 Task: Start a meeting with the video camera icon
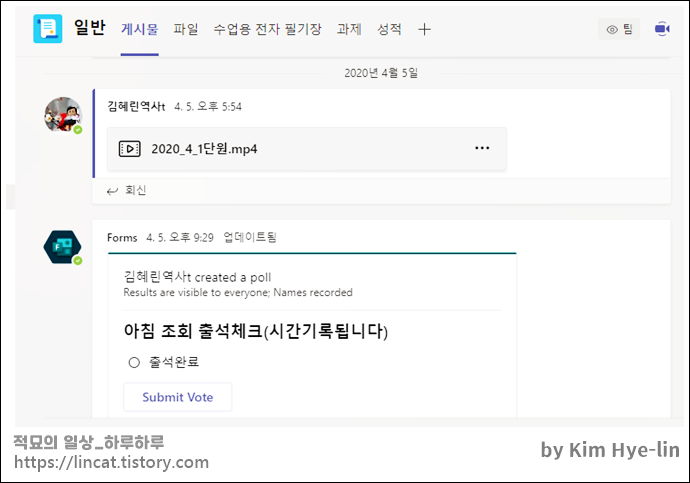662,29
